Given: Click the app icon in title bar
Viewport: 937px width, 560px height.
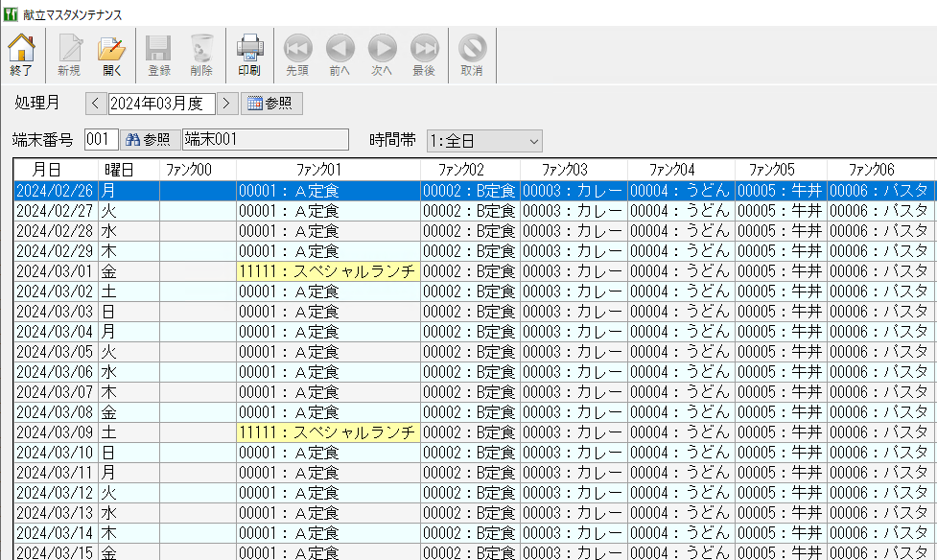Looking at the screenshot, I should click(11, 13).
